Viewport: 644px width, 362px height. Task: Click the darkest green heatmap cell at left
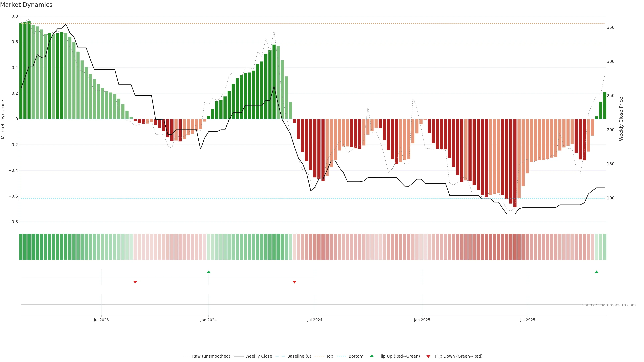(x=21, y=247)
